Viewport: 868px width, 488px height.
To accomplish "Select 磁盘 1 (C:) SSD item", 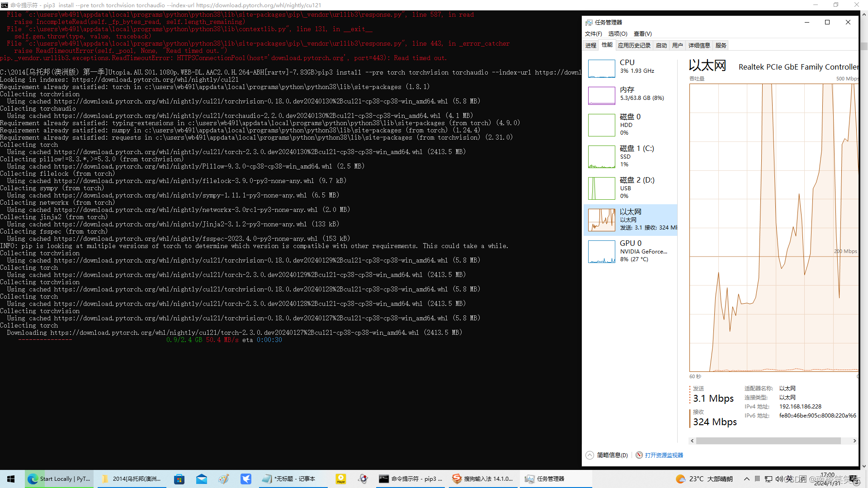I will (631, 156).
